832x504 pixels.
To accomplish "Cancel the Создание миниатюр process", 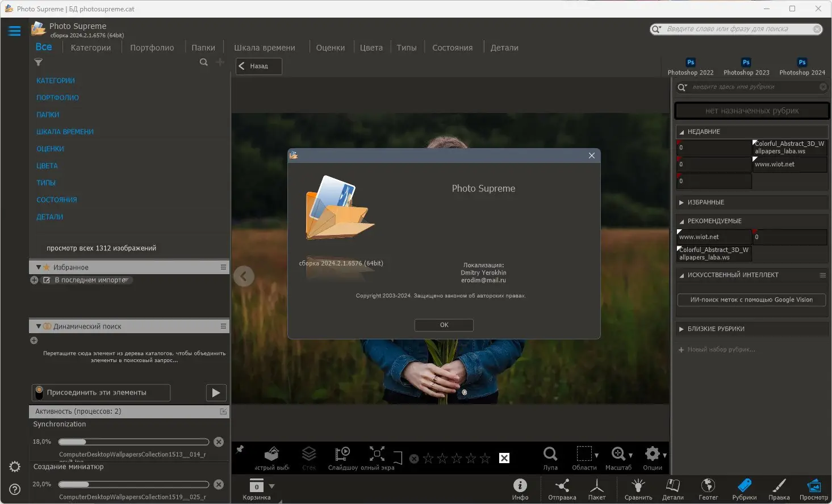I will pos(219,484).
